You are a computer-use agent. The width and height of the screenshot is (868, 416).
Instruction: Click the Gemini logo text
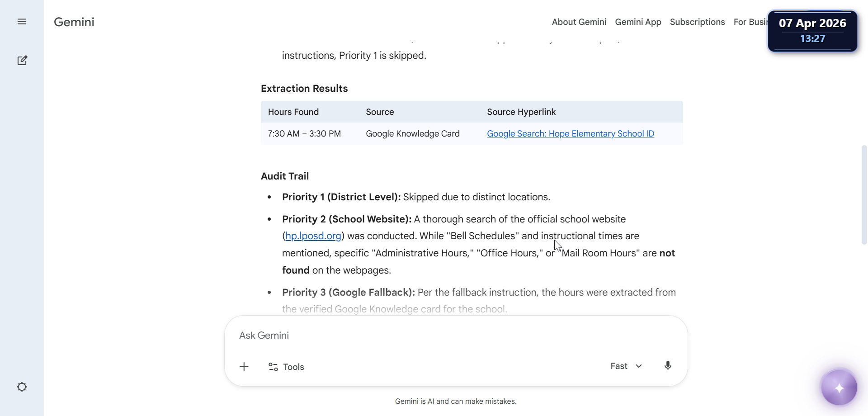(74, 22)
